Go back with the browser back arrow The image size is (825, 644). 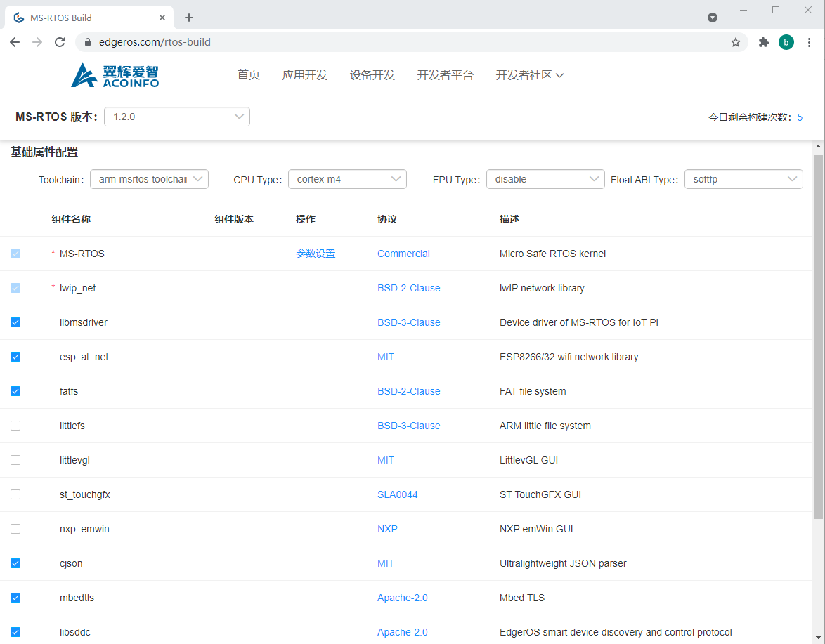tap(15, 42)
